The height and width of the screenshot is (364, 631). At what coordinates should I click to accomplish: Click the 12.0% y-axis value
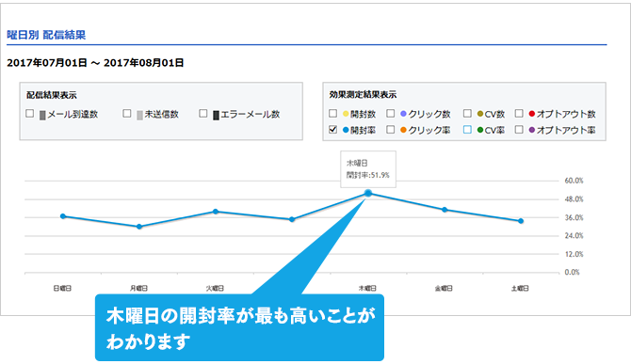tap(574, 254)
